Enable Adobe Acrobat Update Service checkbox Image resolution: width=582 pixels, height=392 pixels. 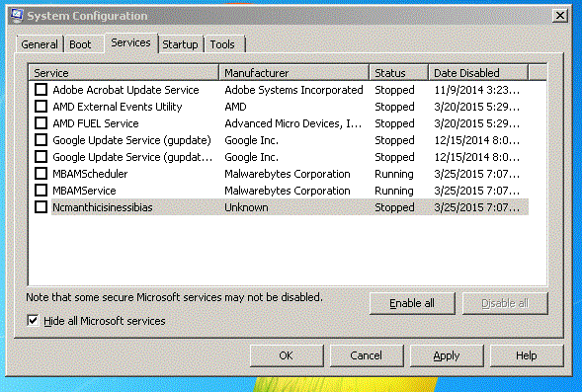pos(41,90)
